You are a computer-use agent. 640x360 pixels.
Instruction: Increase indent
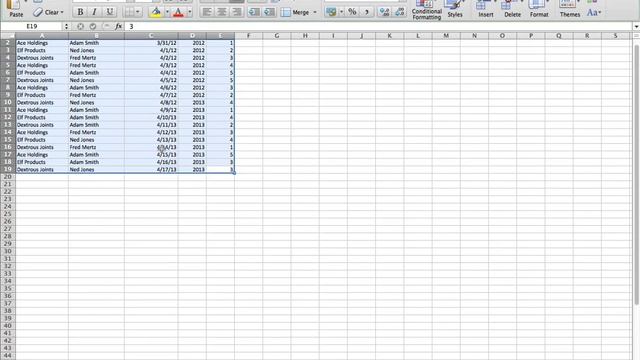[269, 12]
